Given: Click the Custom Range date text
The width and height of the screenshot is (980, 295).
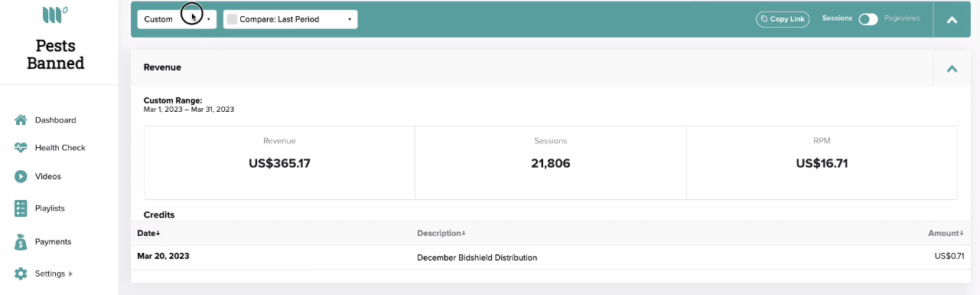Looking at the screenshot, I should [189, 110].
